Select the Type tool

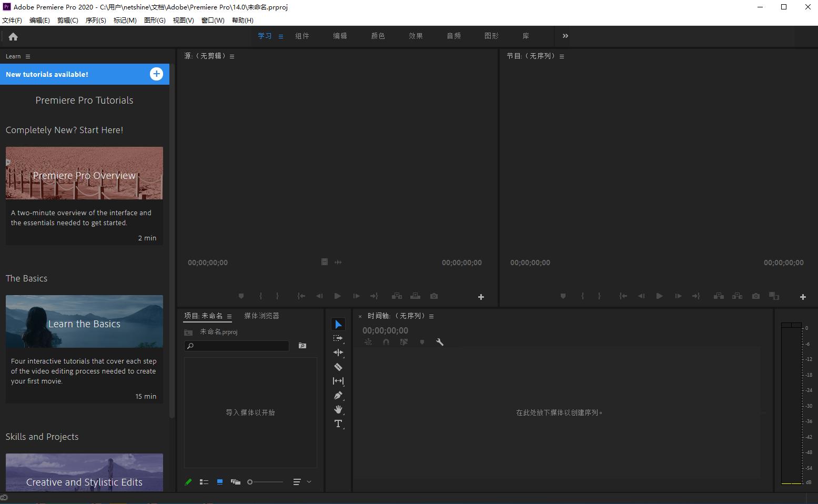[x=338, y=424]
